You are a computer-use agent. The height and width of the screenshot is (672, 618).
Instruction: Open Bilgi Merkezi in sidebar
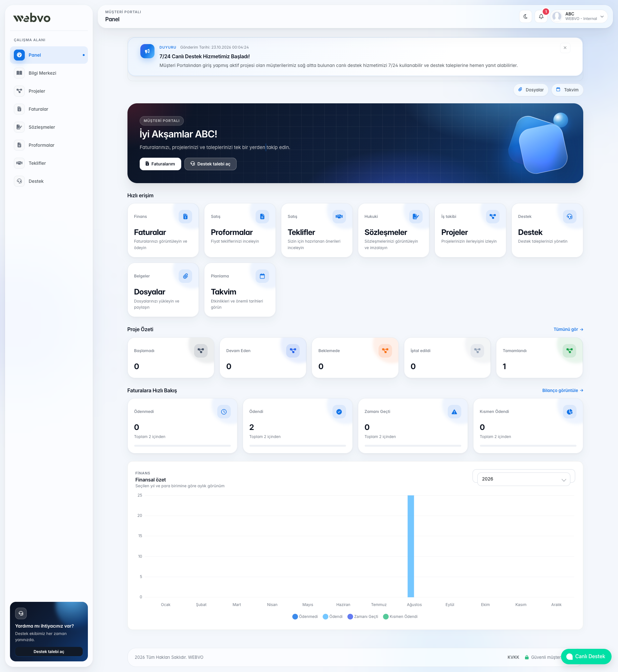click(x=49, y=73)
